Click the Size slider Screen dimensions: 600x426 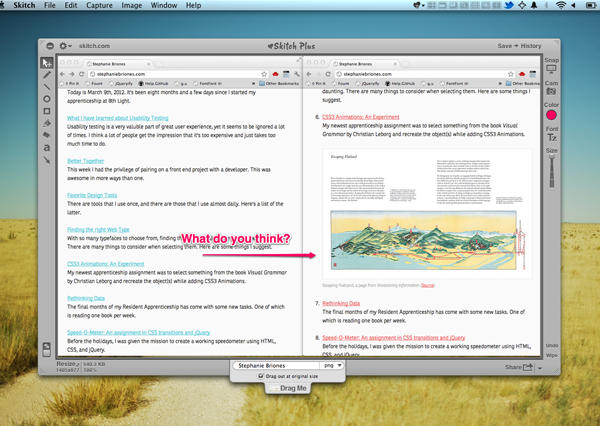click(x=552, y=170)
